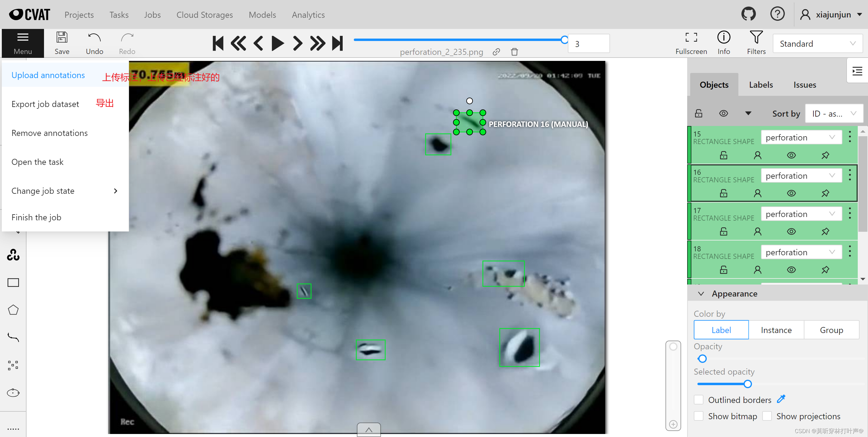This screenshot has width=868, height=437.
Task: Expand all objects with the header triangle
Action: (x=748, y=113)
